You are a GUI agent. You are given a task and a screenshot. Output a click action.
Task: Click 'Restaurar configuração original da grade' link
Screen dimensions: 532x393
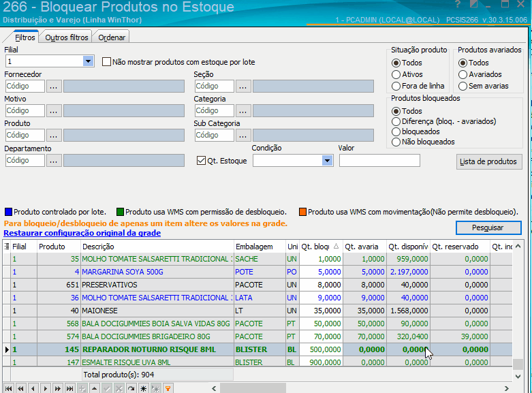click(82, 233)
